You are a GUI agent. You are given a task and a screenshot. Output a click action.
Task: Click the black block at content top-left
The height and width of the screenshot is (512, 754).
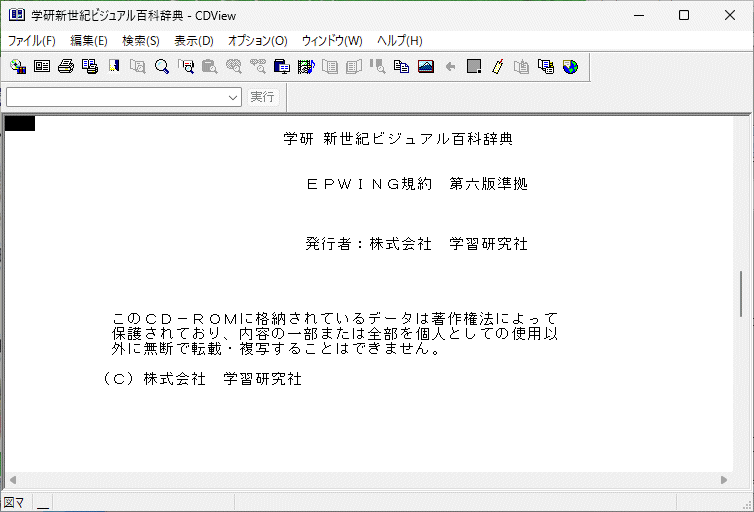[20, 124]
